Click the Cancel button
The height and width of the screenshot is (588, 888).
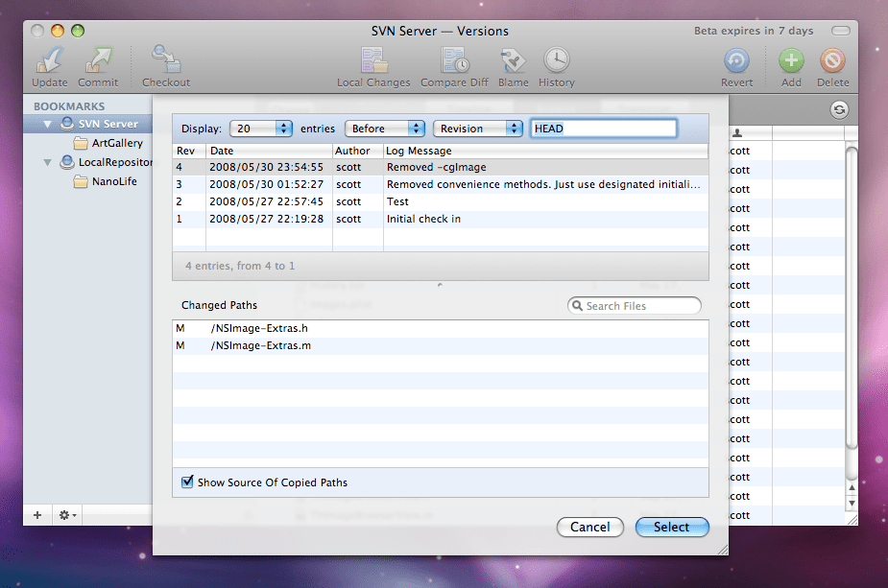click(589, 527)
